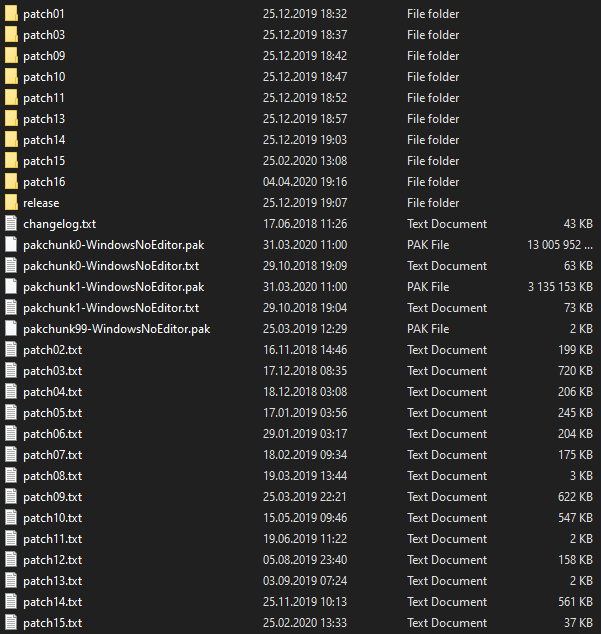The image size is (601, 634).
Task: Select the file name changelog.txt
Action: pos(59,224)
